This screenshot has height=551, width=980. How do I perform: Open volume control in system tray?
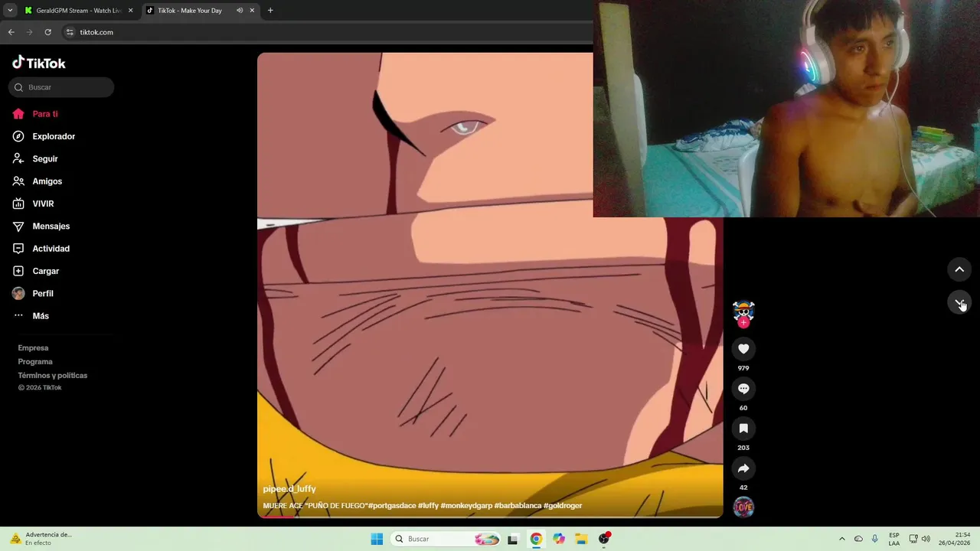pos(926,539)
